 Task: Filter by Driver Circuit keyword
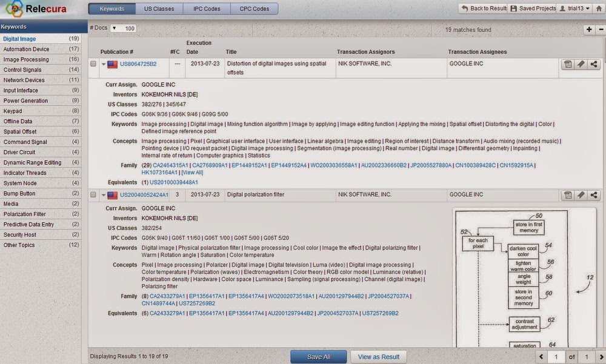click(41, 152)
